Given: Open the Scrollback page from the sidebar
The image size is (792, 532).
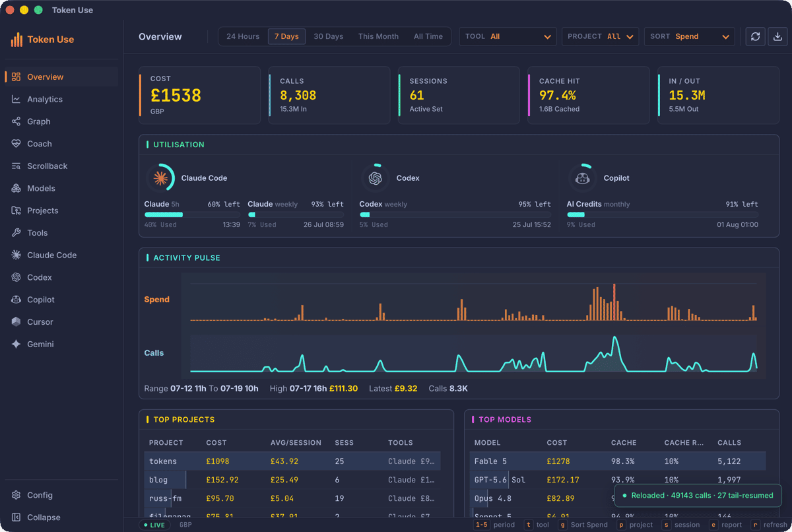Looking at the screenshot, I should coord(48,166).
